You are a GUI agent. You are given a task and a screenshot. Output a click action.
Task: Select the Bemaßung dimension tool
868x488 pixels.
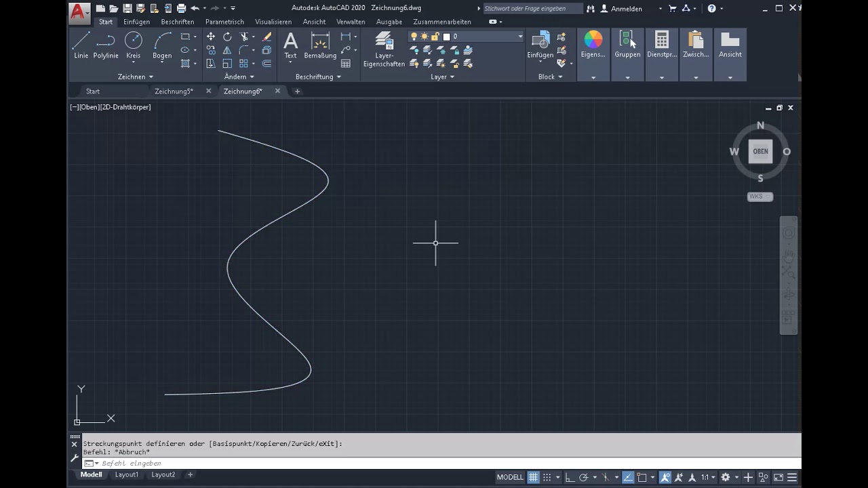[320, 45]
